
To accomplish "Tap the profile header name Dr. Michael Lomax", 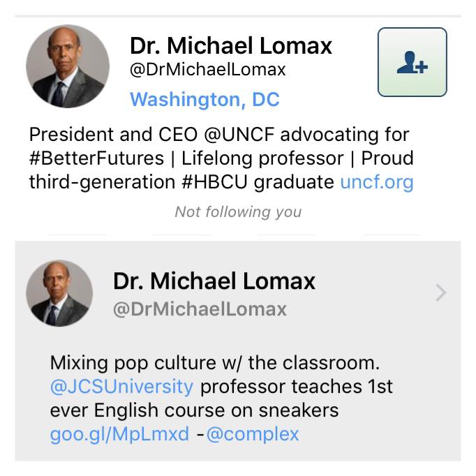I will coord(231,45).
